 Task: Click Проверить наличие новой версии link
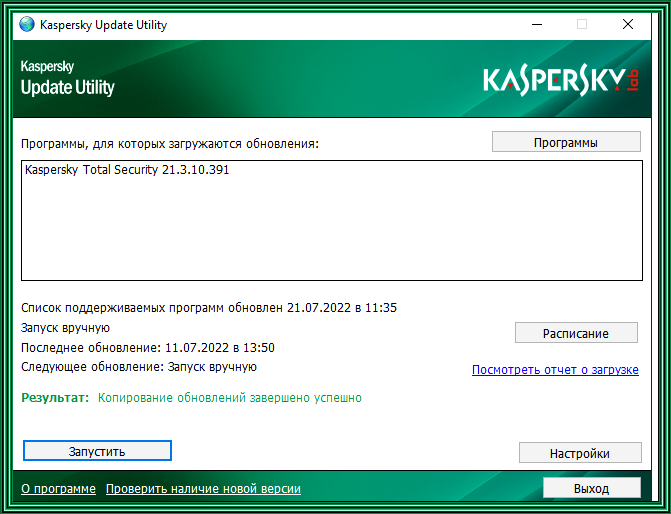click(203, 489)
